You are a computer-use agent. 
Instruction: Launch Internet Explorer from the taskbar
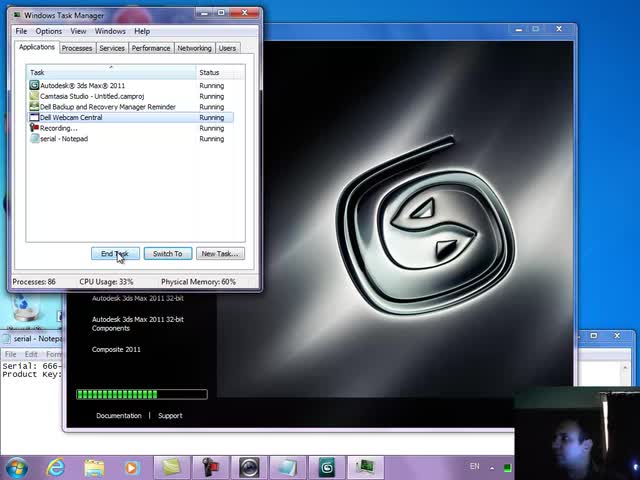[56, 468]
